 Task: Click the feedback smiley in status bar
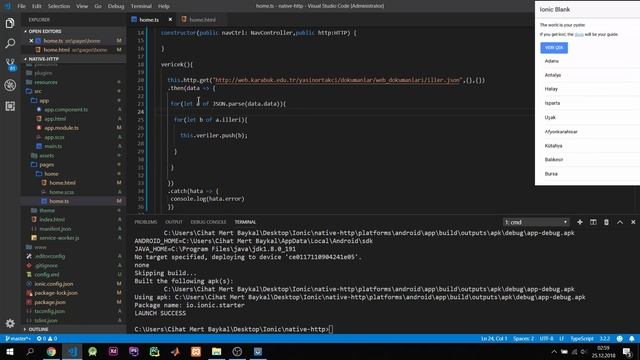click(620, 338)
